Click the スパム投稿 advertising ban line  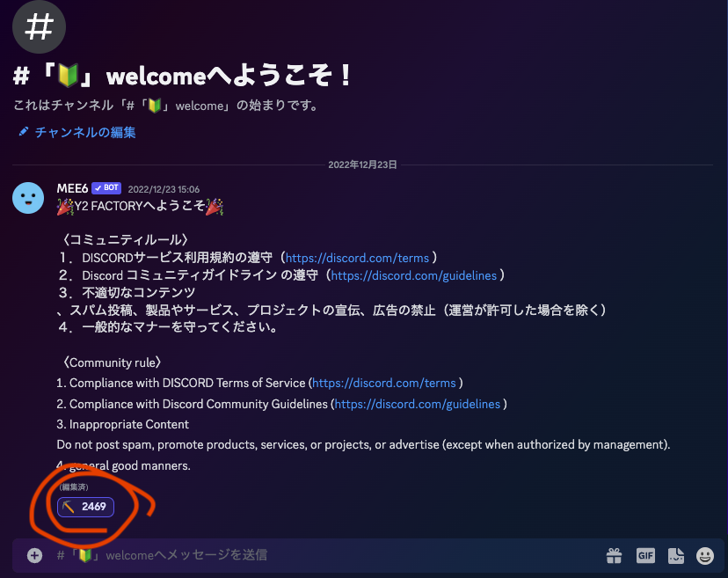pos(331,310)
